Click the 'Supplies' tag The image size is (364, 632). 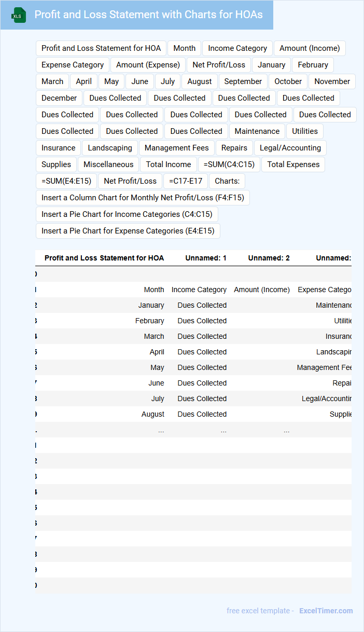57,164
